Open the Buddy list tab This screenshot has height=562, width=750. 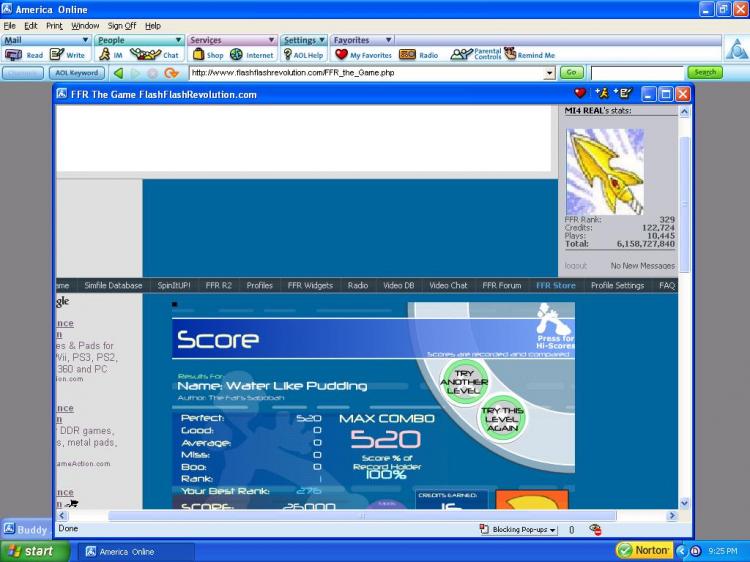(x=26, y=529)
